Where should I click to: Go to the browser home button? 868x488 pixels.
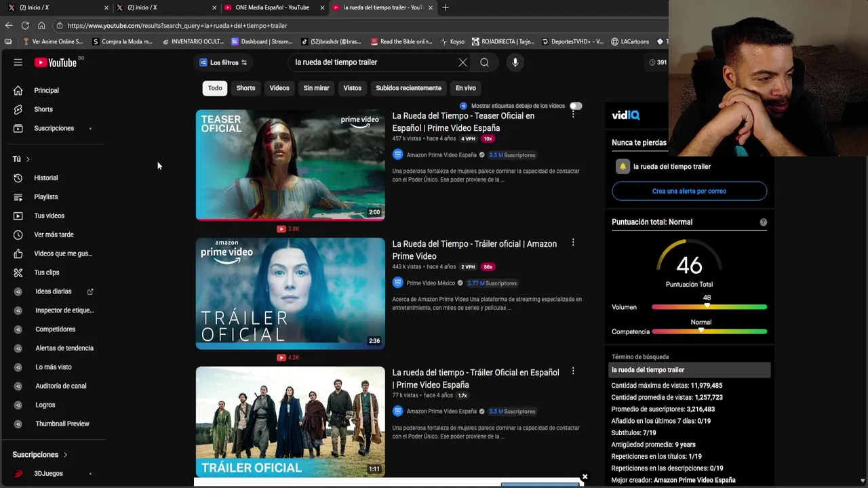click(x=41, y=26)
